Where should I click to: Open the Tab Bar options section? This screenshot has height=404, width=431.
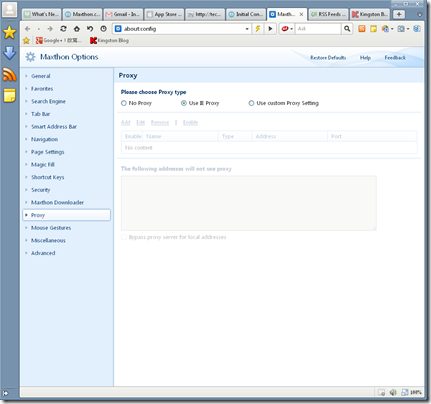40,114
